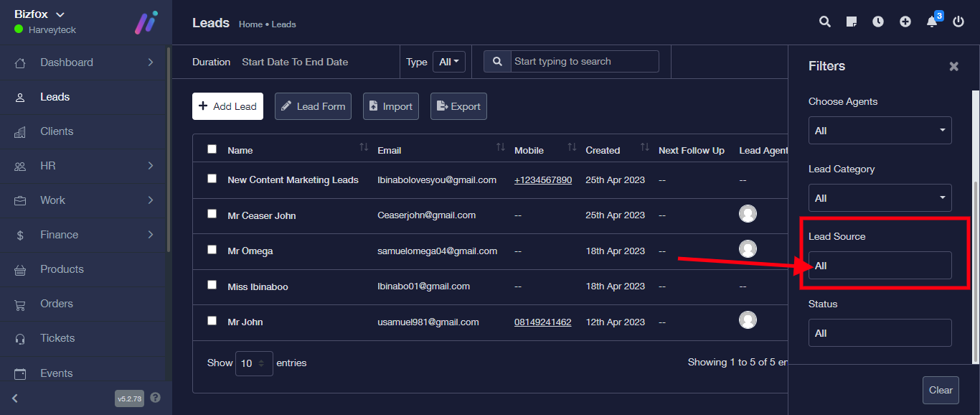Open the Type All dropdown
This screenshot has width=980, height=415.
(x=449, y=62)
